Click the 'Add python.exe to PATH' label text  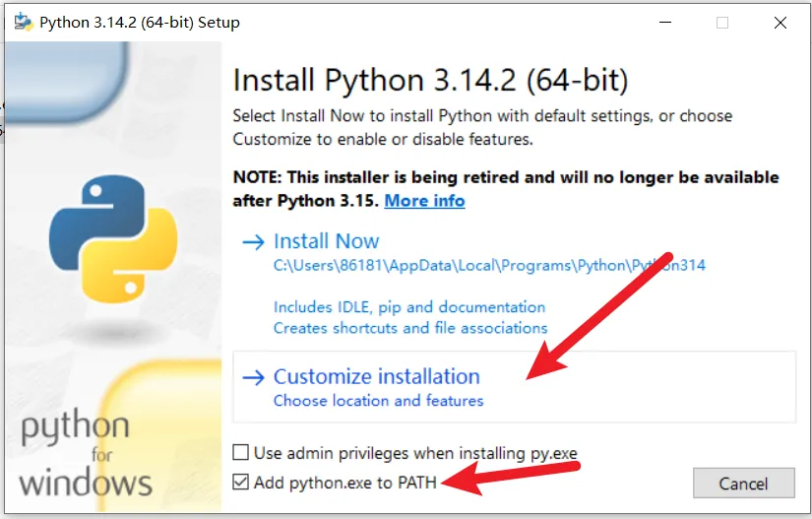pyautogui.click(x=344, y=483)
